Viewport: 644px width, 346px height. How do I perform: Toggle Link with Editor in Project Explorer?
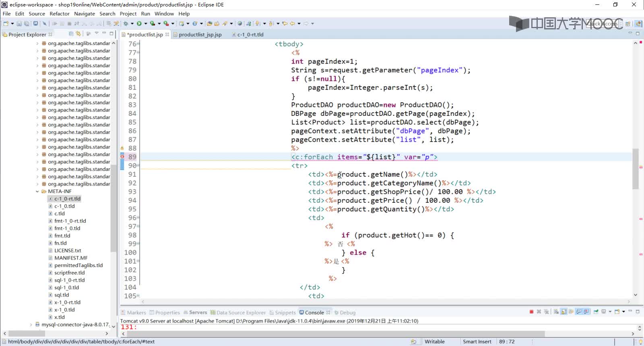pyautogui.click(x=78, y=34)
